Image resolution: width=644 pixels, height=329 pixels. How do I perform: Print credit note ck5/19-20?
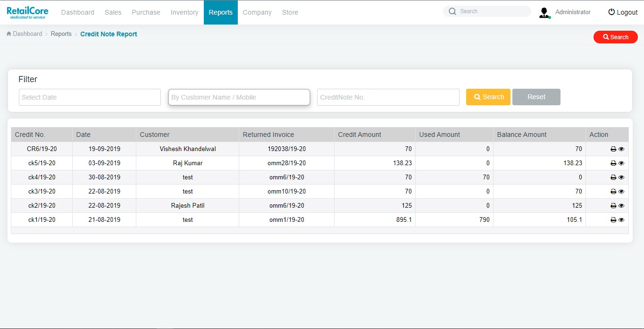click(613, 163)
